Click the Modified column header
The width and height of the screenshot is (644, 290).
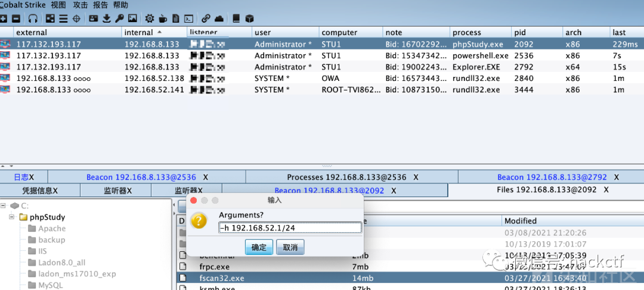[572, 221]
